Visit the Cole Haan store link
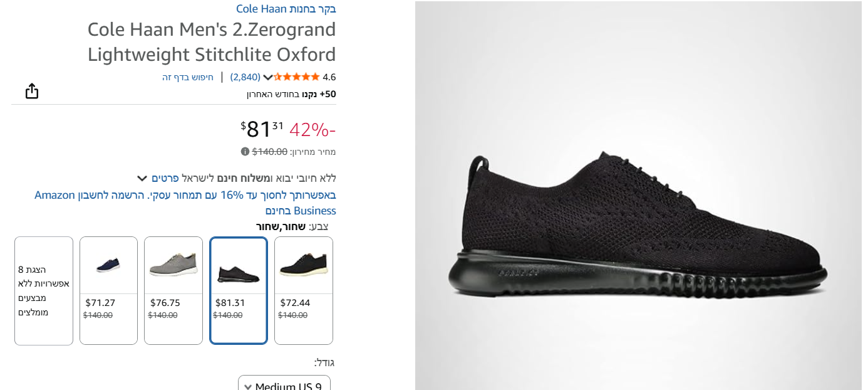This screenshot has height=390, width=868. coord(286,9)
